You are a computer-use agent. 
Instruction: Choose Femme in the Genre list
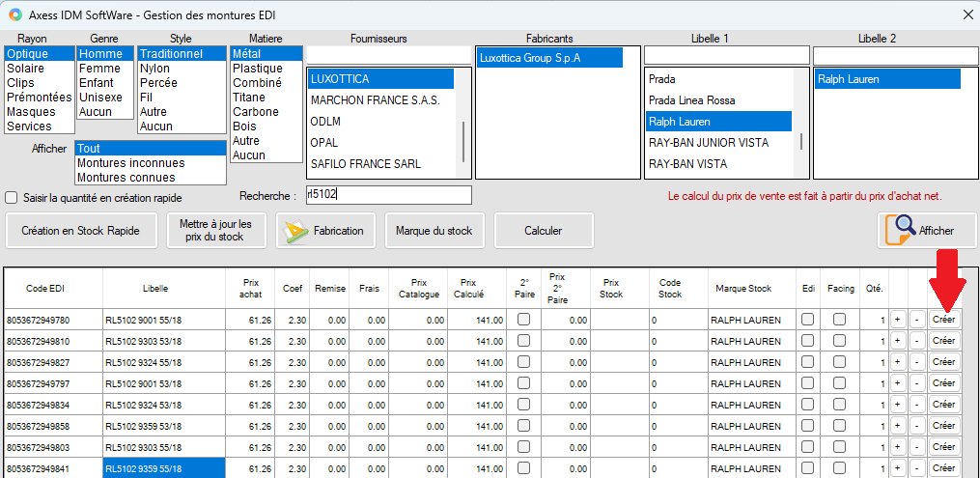coord(100,69)
